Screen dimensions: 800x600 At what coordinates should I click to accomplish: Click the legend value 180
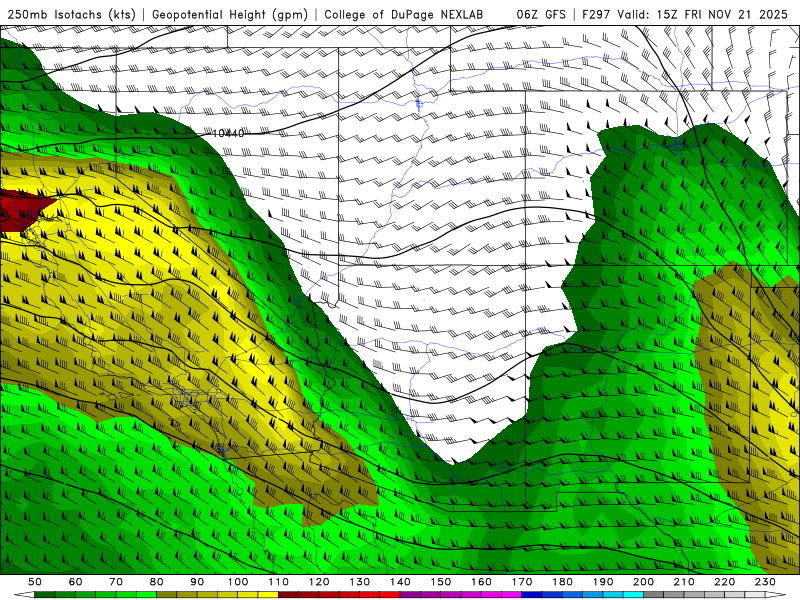tap(562, 582)
